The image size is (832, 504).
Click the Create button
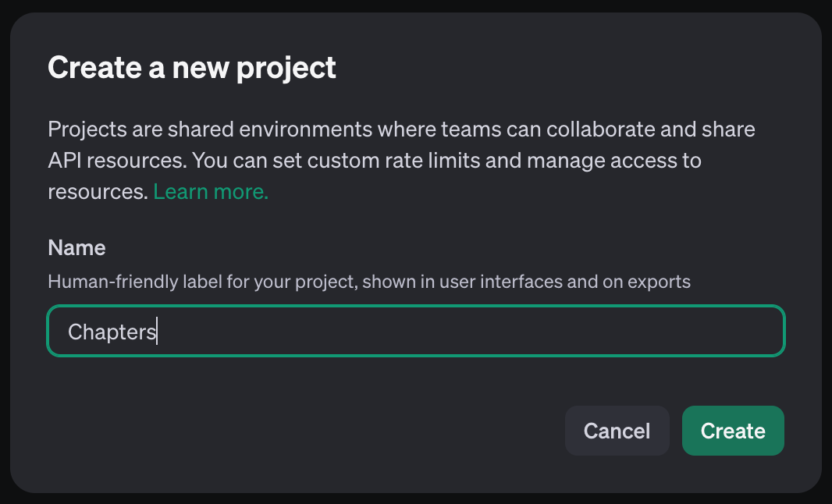(733, 431)
